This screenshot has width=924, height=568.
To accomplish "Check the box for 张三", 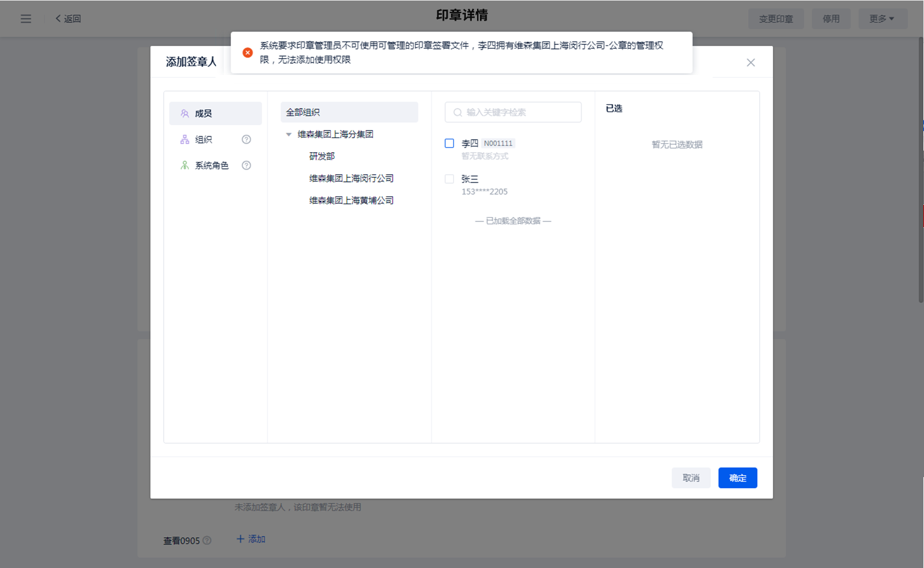I will (x=449, y=179).
